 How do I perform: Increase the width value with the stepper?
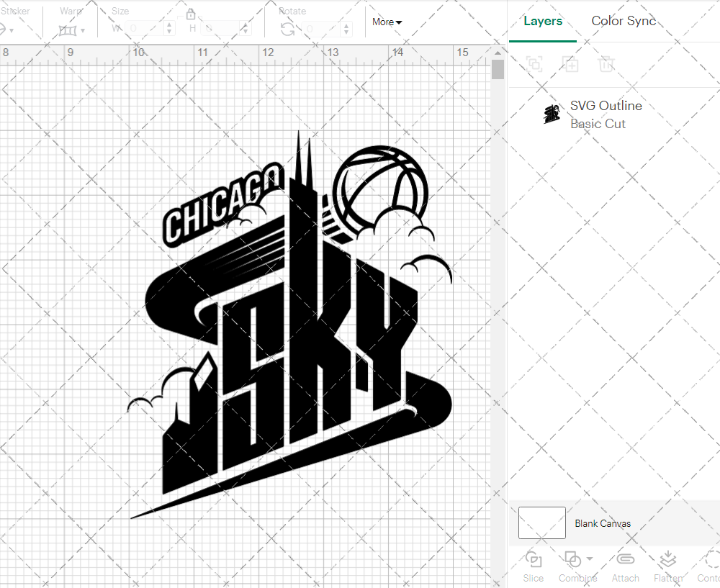[170, 24]
